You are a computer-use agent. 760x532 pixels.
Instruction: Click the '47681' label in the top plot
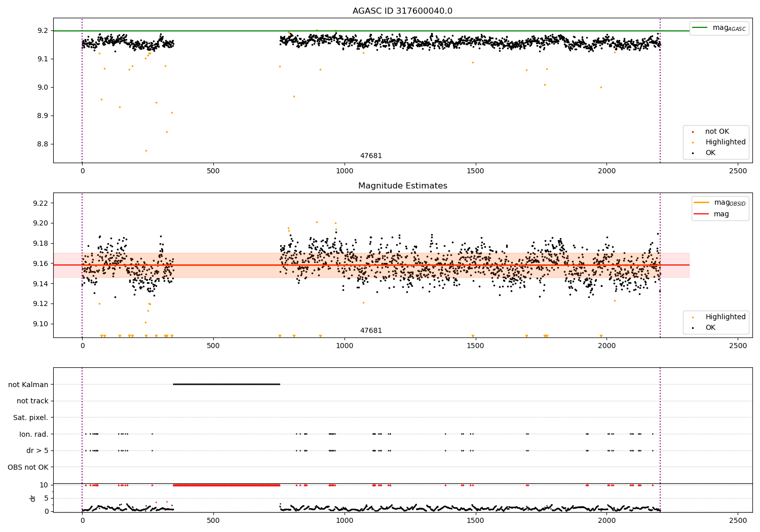tap(371, 156)
